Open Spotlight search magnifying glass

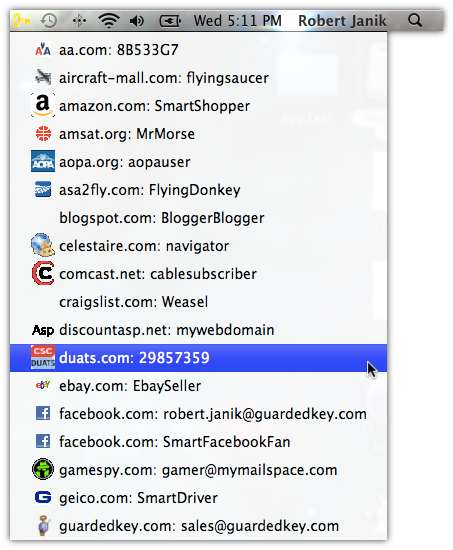415,21
